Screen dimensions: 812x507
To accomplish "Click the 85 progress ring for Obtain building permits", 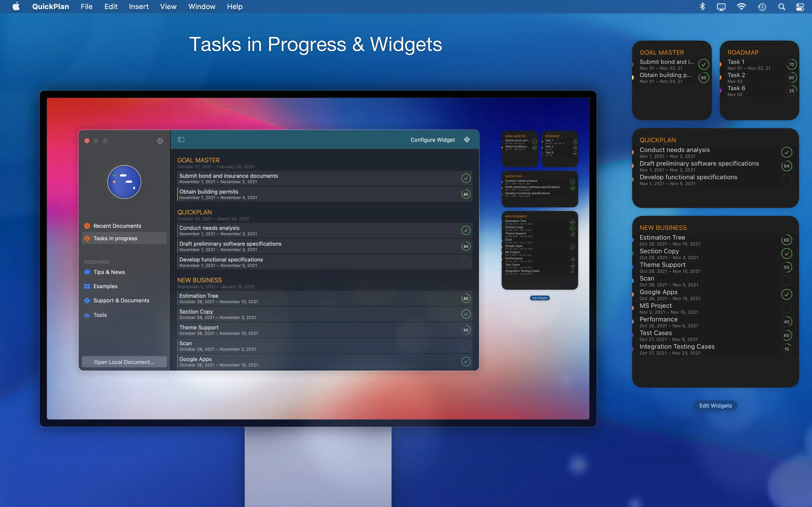I will pos(466,194).
